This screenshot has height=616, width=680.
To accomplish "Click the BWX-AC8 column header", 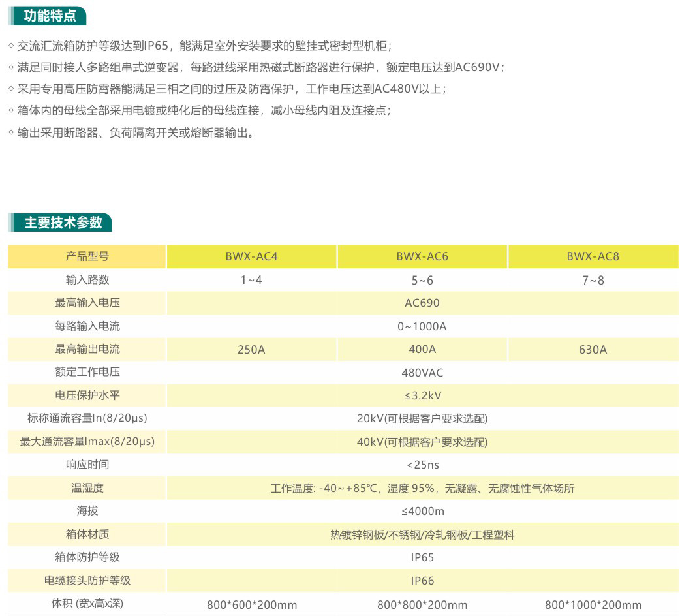I will coord(593,256).
